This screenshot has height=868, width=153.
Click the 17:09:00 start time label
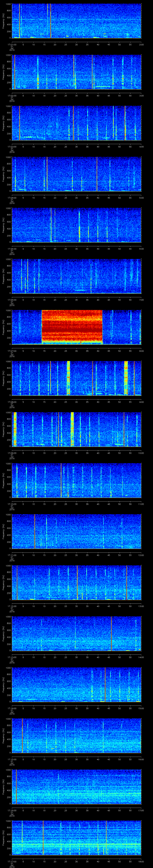pos(12,453)
